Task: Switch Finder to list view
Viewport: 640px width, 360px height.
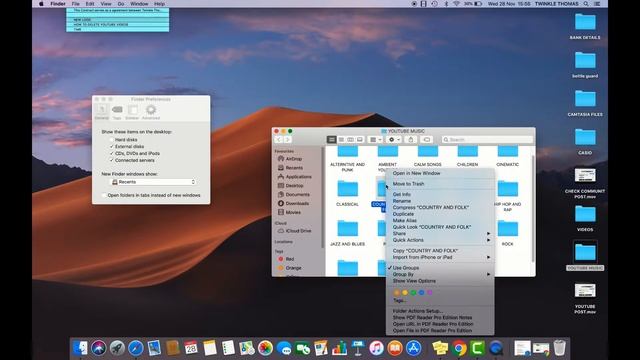Action: (x=341, y=140)
